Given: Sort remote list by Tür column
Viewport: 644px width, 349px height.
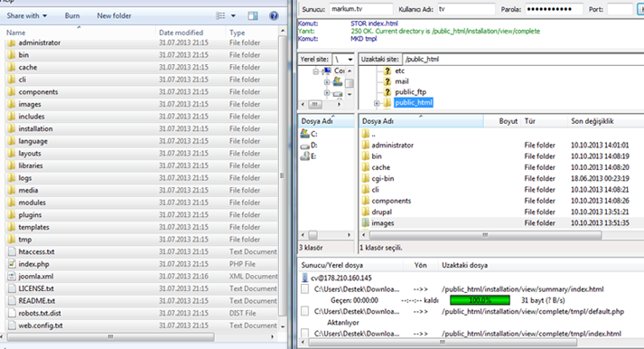Looking at the screenshot, I should [545, 121].
